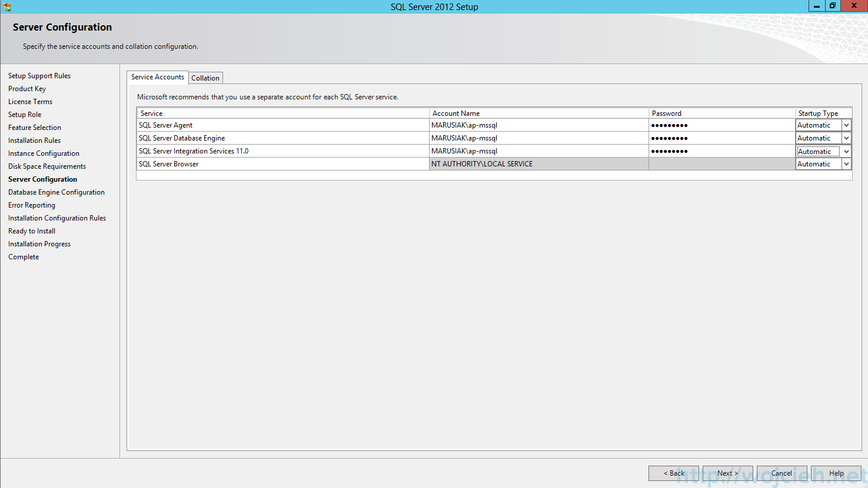Click Installation Progress step
The width and height of the screenshot is (868, 488).
(x=39, y=244)
